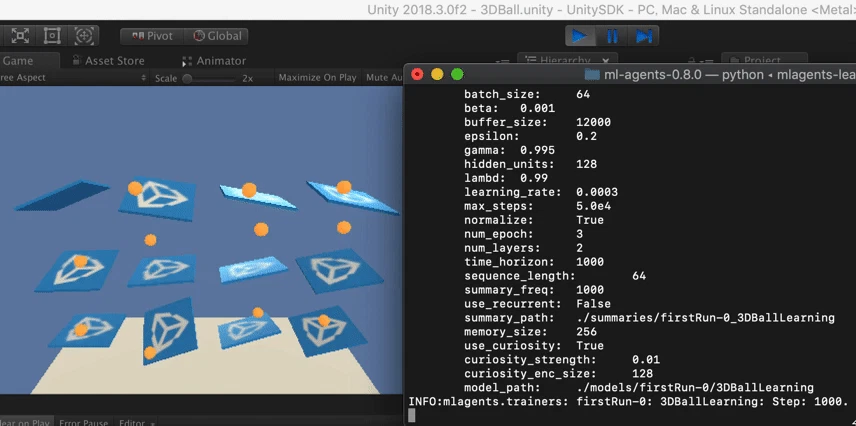The height and width of the screenshot is (426, 856).
Task: Click the max_steps 5.0e4 line
Action: [537, 206]
